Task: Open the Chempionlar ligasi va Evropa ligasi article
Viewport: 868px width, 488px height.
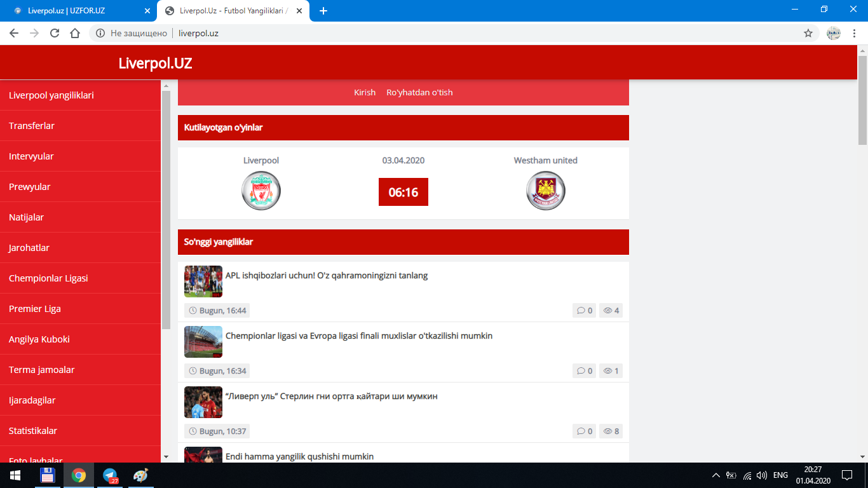Action: pyautogui.click(x=359, y=336)
